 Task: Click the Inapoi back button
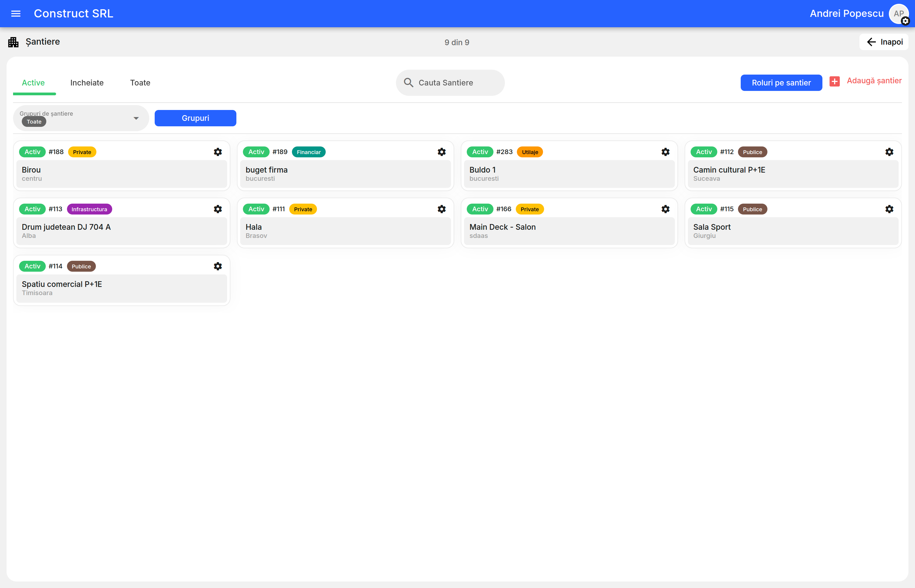pos(884,42)
